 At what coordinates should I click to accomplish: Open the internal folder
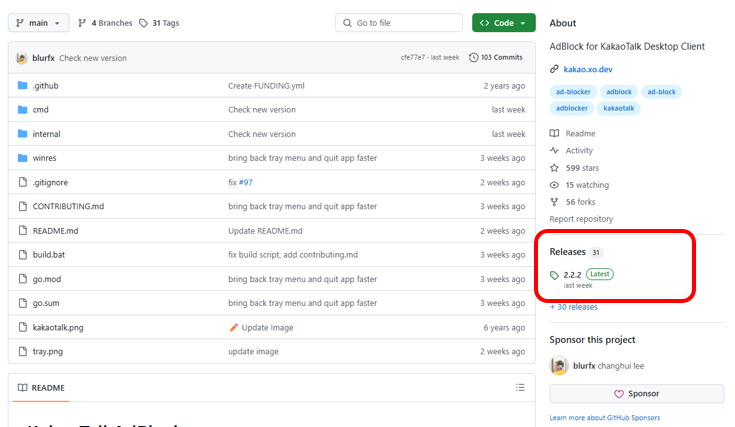point(46,134)
